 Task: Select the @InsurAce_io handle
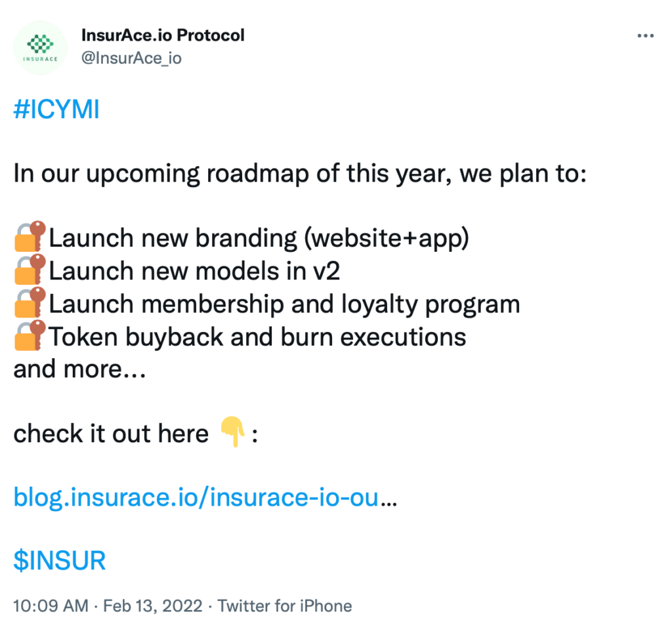(131, 58)
